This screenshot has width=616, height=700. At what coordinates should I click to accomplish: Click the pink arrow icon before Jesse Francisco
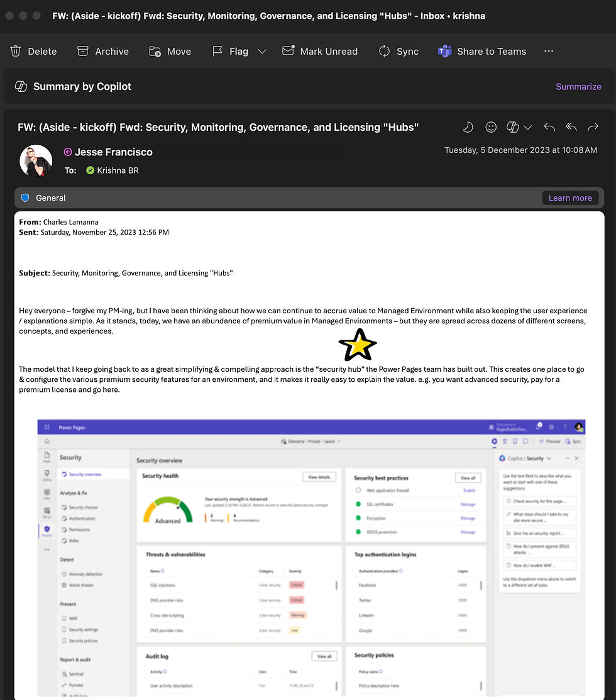[68, 152]
